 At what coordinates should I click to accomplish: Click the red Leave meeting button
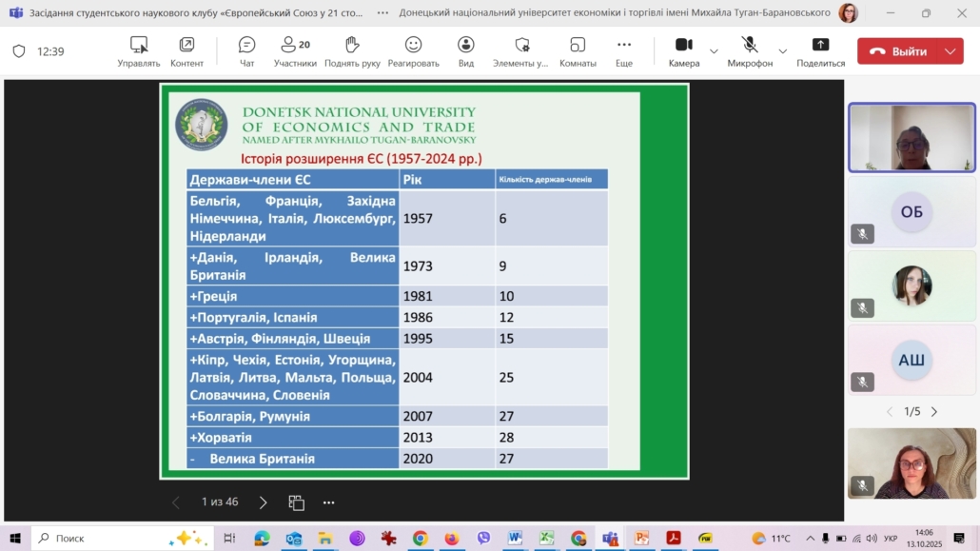tap(897, 51)
